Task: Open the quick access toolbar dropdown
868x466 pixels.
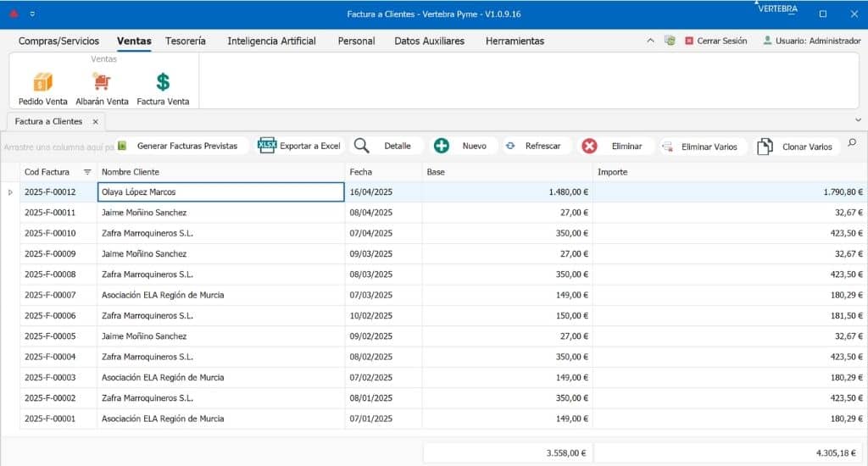Action: click(x=32, y=14)
